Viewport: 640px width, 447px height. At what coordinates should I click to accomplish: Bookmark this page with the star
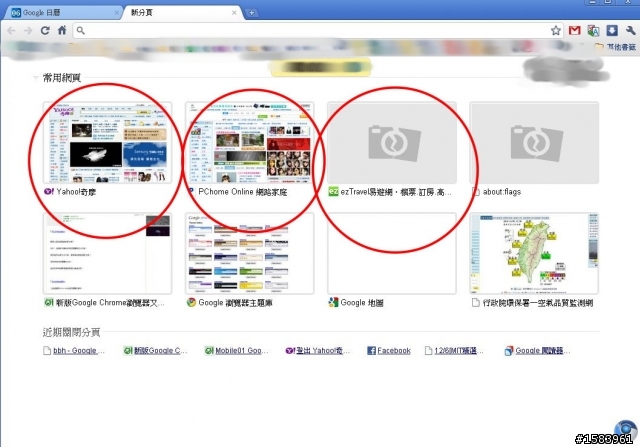(556, 30)
